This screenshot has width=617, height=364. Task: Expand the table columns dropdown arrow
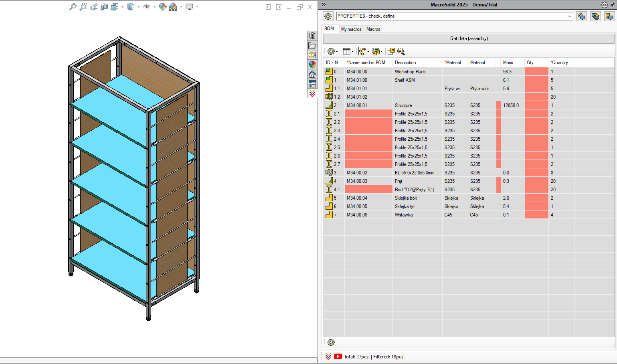pos(352,51)
